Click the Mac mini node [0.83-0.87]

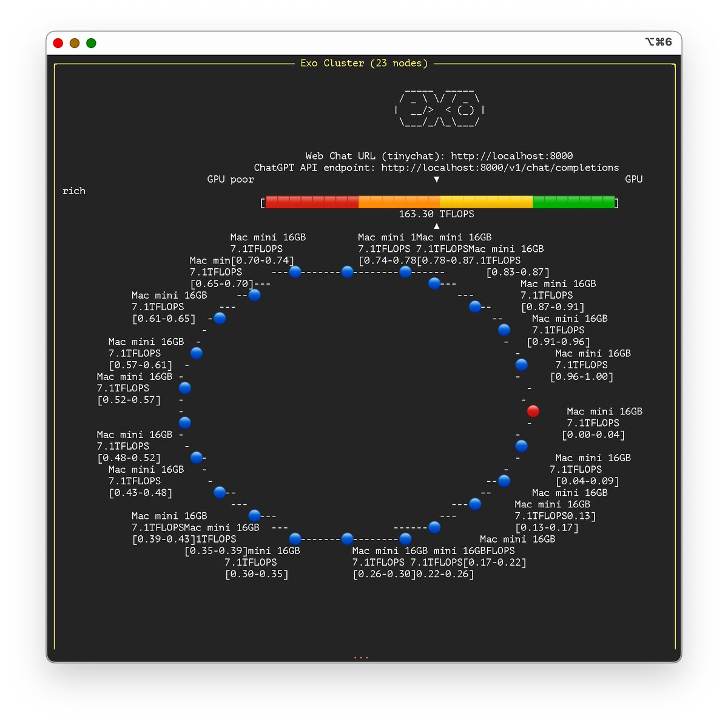[x=434, y=283]
